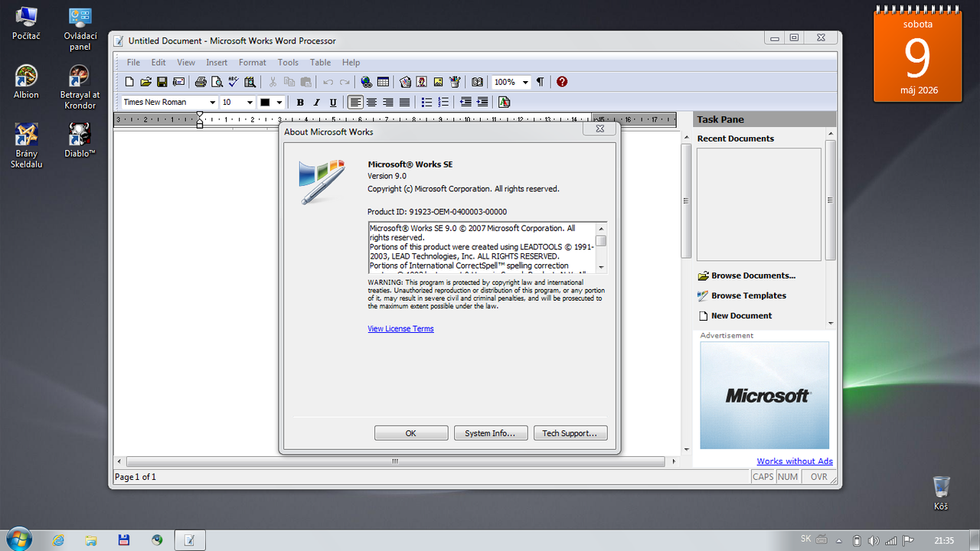Run the Spelling check toolbar icon
The width and height of the screenshot is (980, 551).
(234, 82)
